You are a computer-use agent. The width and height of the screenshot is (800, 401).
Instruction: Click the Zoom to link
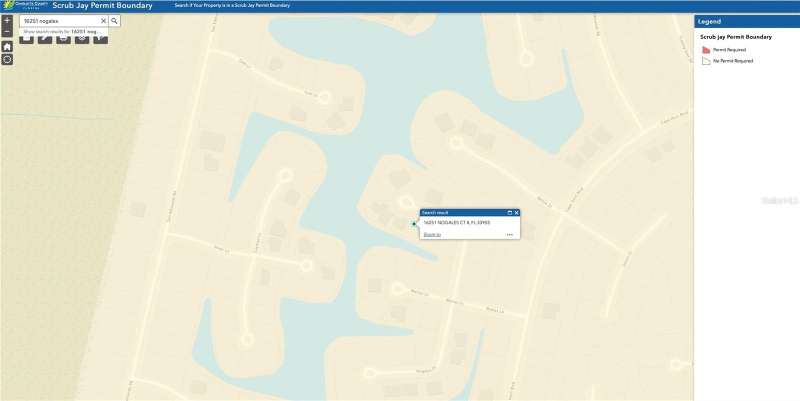432,234
